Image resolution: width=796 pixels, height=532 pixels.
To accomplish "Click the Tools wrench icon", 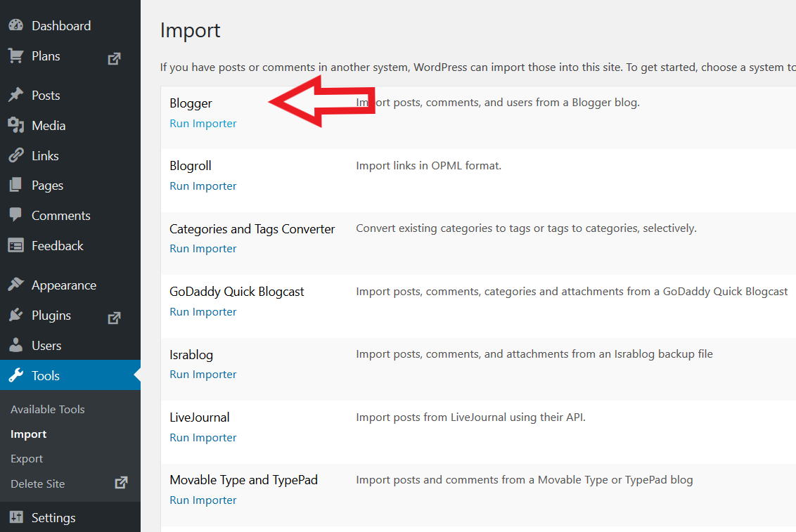I will (x=15, y=375).
